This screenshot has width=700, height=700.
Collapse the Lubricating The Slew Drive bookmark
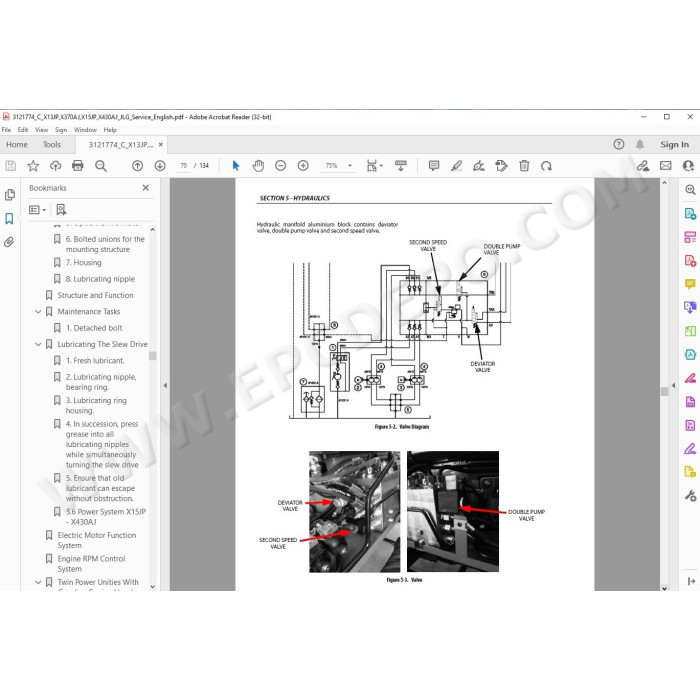click(x=38, y=344)
